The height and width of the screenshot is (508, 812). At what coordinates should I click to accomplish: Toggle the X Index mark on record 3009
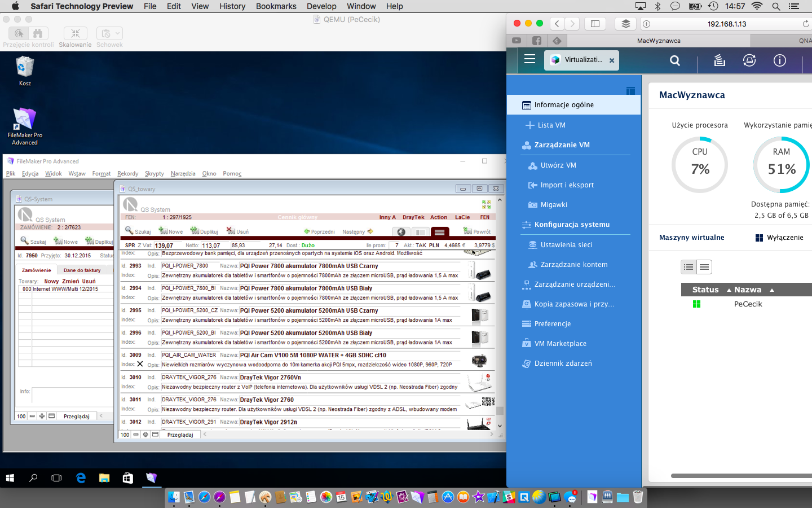140,364
